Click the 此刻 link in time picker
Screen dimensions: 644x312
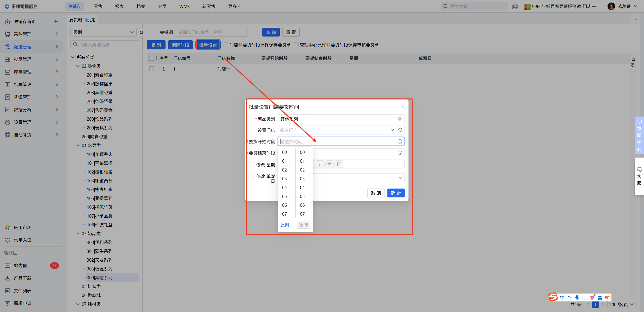285,225
